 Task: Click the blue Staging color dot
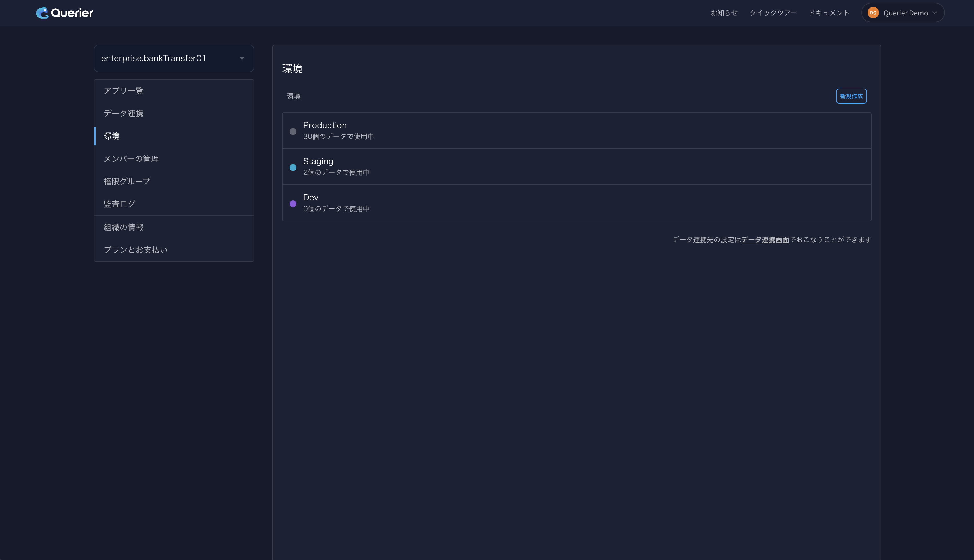point(293,168)
